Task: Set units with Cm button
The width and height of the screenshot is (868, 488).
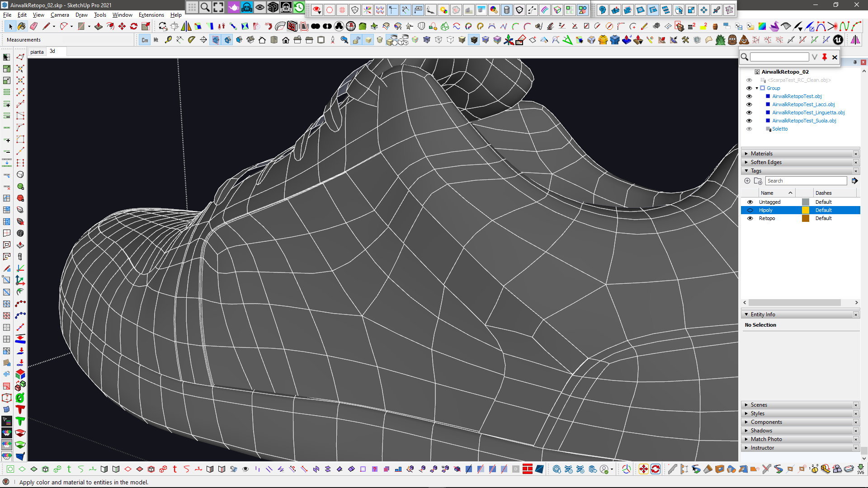Action: [x=145, y=40]
